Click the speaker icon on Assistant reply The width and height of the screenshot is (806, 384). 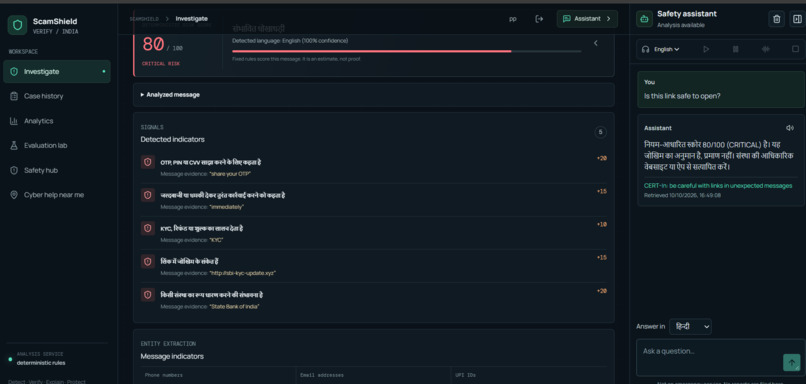tap(790, 128)
